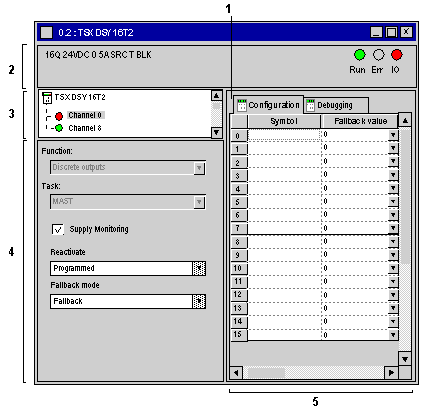Select Channel 8 in the module tree
Screen dimensions: 440x410
point(85,128)
